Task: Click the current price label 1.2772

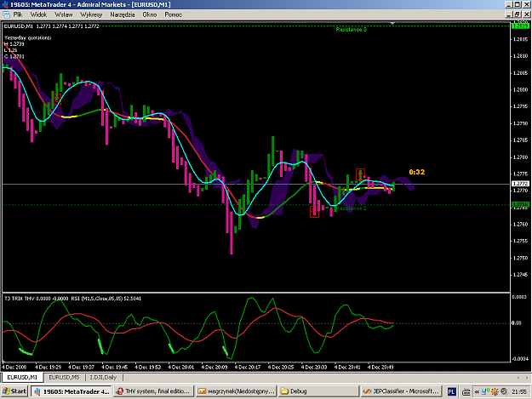Action: point(520,184)
